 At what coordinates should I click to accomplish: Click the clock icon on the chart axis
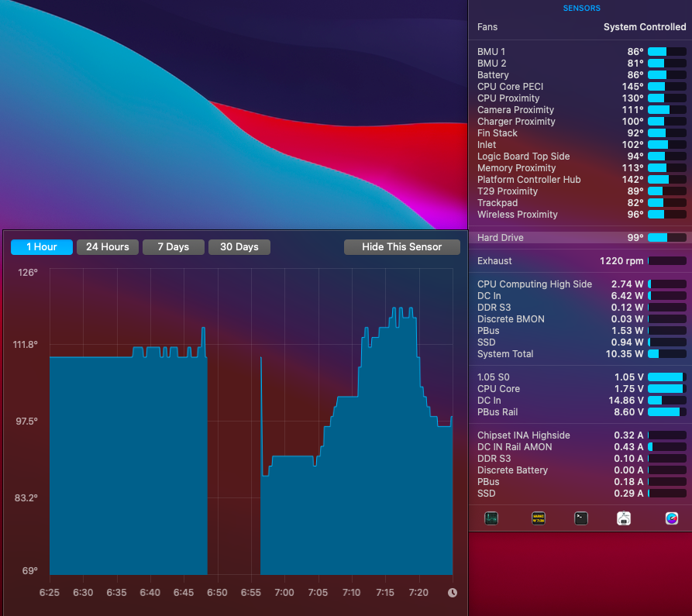click(453, 593)
